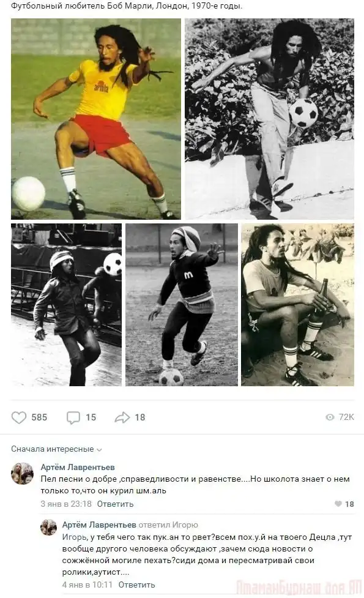The width and height of the screenshot is (364, 598).
Task: Click the chevron beside Сначала интересные
Action: coord(99,450)
